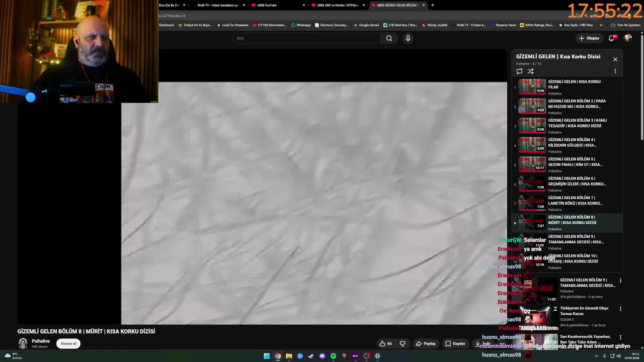The width and height of the screenshot is (644, 362).
Task: Open WhatsApp bookmark
Action: click(x=301, y=25)
